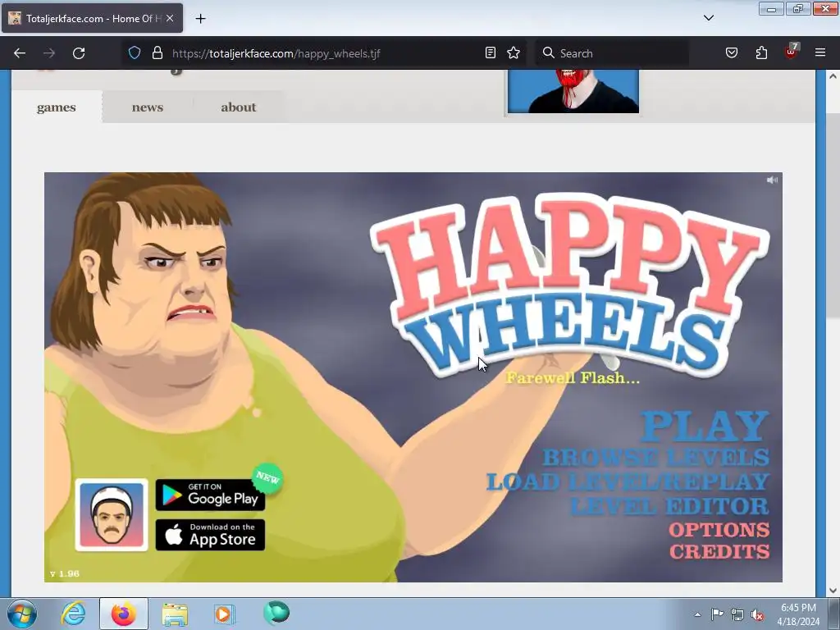Click the forward navigation arrow
The width and height of the screenshot is (840, 630).
tap(49, 53)
